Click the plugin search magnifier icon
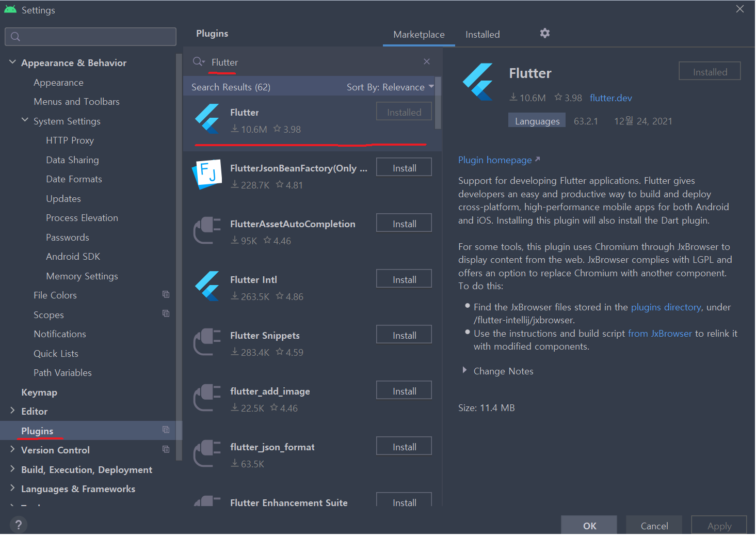Image resolution: width=756 pixels, height=535 pixels. [x=199, y=62]
